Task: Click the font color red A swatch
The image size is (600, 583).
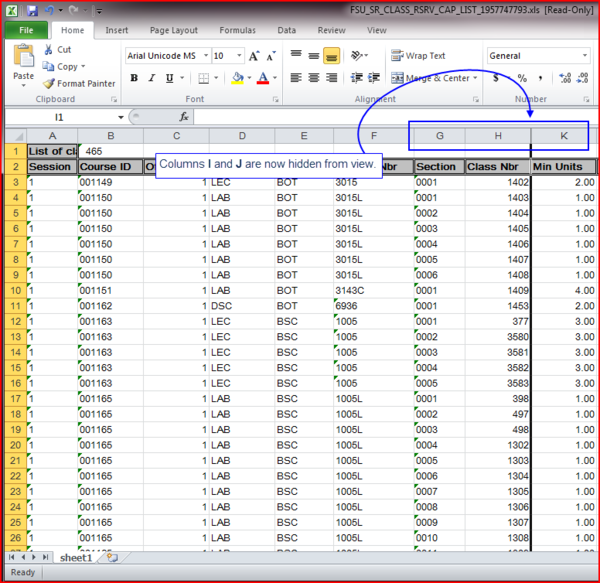Action: [262, 78]
